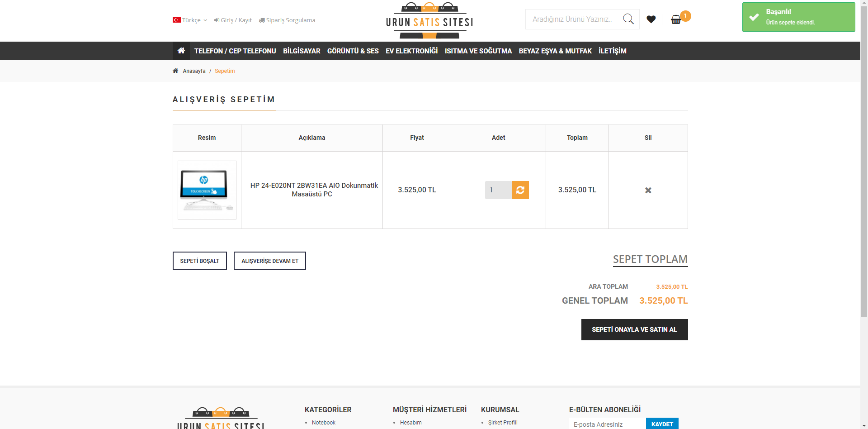This screenshot has width=868, height=429.
Task: Open the Isıtma ve Soğutma menu
Action: click(478, 51)
